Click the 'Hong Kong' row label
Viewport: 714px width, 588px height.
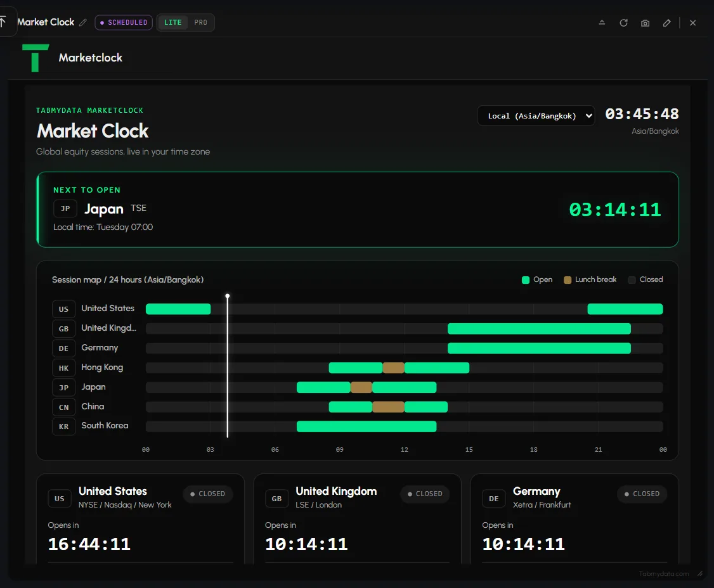pos(102,367)
